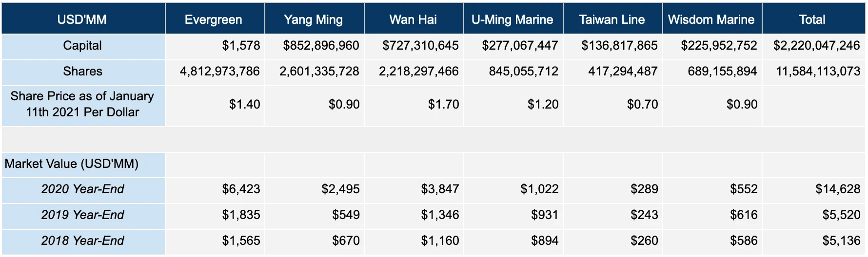Click the Share Price as of January row label
Screen dimensions: 868x257
pos(82,104)
